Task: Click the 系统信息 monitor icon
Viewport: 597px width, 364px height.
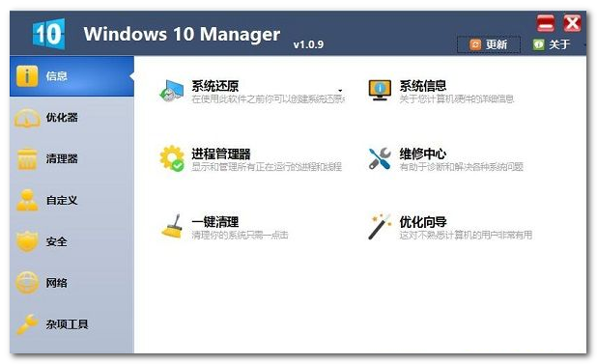Action: point(380,90)
